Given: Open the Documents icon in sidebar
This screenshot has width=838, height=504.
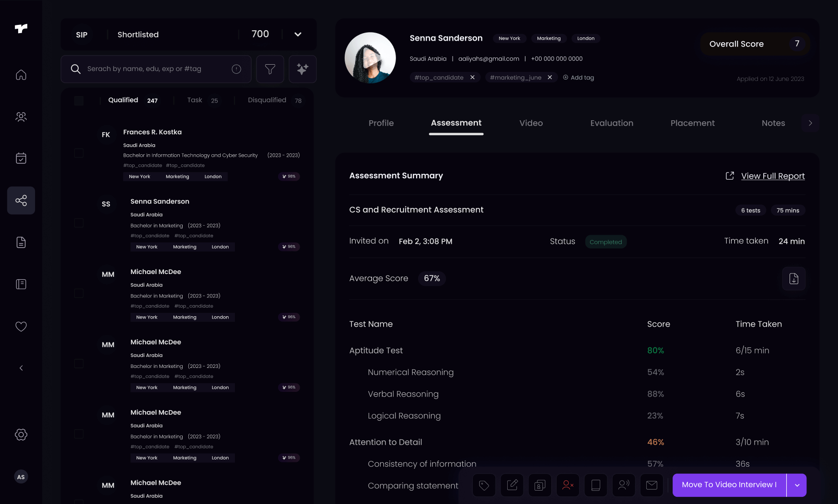Looking at the screenshot, I should click(21, 242).
